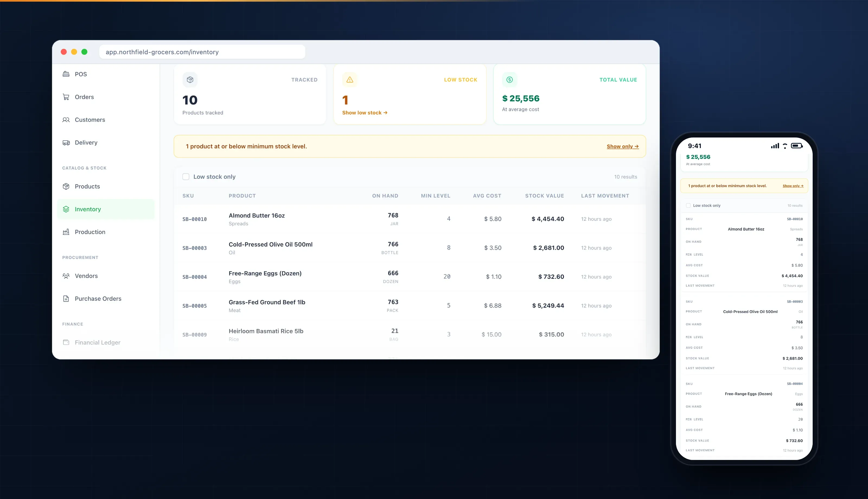Click the Delivery truck icon

66,143
